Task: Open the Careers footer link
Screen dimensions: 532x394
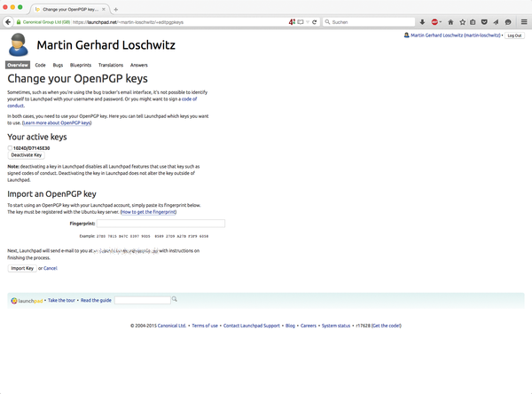Action: click(x=309, y=326)
